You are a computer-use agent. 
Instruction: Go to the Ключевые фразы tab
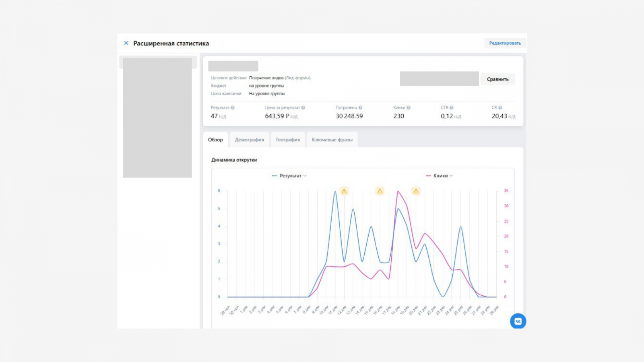point(332,140)
